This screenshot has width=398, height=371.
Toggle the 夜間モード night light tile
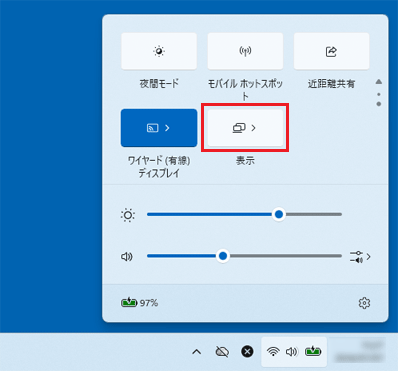point(159,51)
